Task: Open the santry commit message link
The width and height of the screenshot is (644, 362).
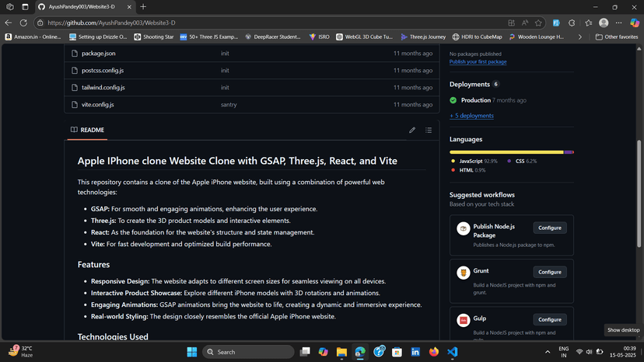Action: coord(229,105)
